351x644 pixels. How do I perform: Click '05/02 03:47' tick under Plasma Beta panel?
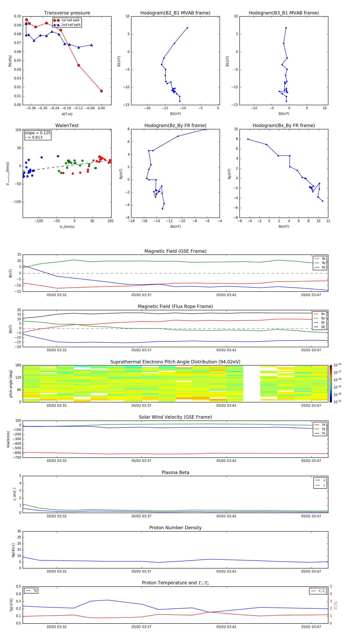311,516
